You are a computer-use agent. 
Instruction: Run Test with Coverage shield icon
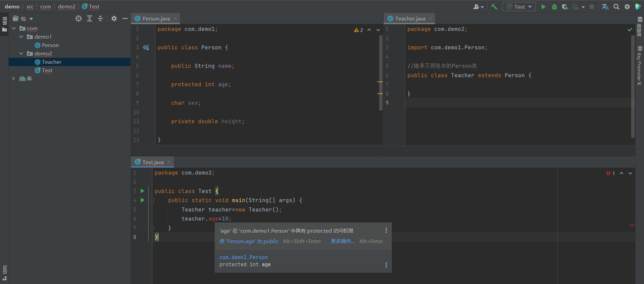565,7
